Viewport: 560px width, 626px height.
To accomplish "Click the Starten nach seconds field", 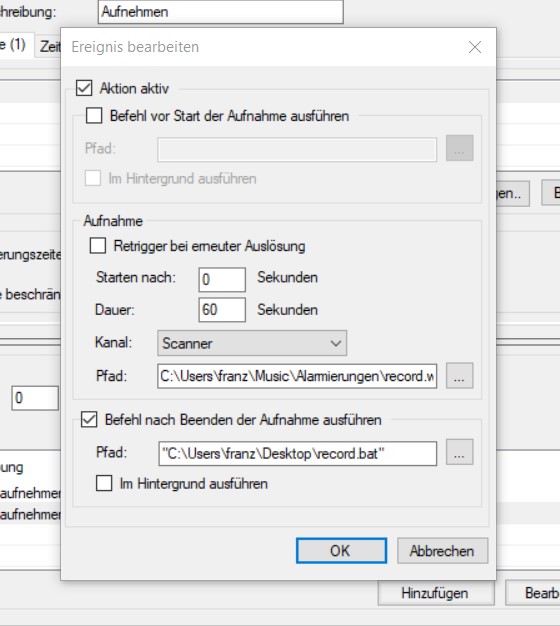I will 222,279.
